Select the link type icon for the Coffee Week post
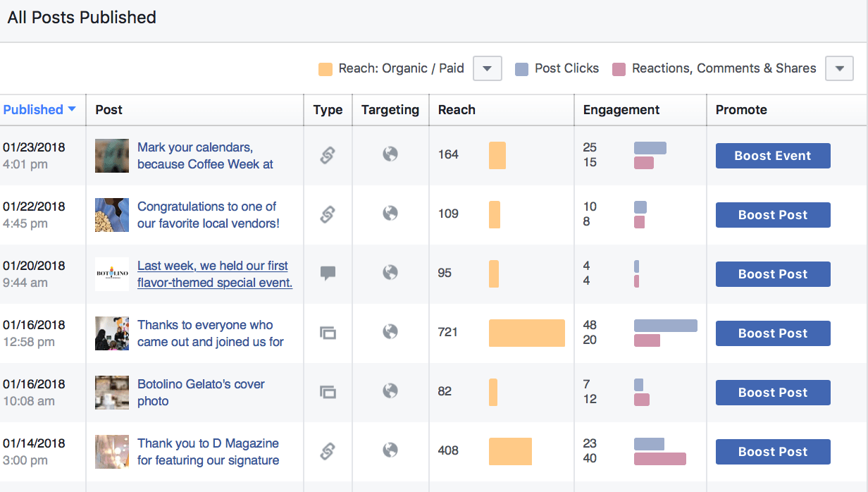The width and height of the screenshot is (868, 492). pyautogui.click(x=328, y=156)
